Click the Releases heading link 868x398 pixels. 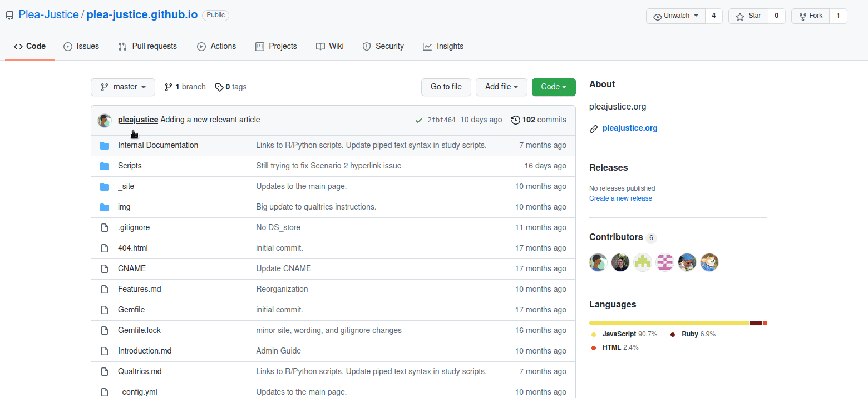click(x=609, y=168)
